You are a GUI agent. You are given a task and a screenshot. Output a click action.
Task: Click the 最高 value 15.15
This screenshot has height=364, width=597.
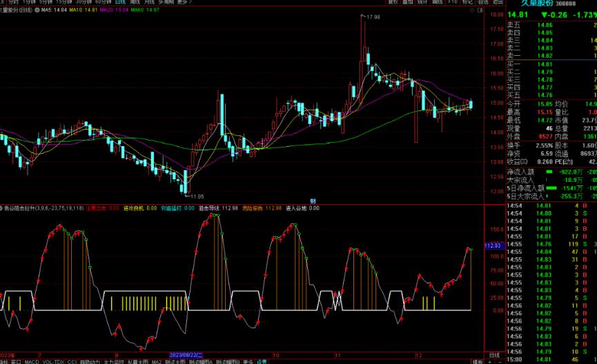545,112
